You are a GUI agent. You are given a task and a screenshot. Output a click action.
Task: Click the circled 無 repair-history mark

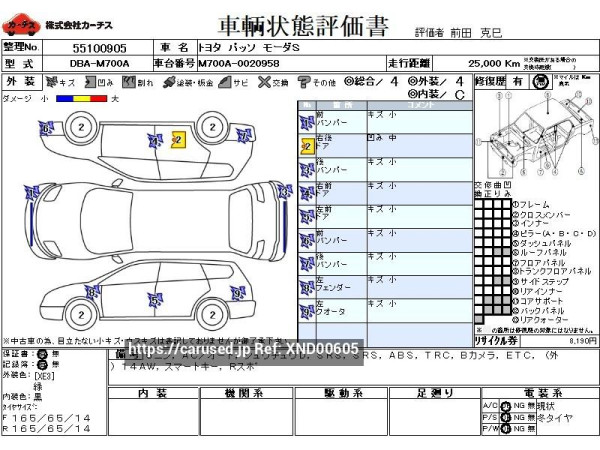pyautogui.click(x=541, y=82)
